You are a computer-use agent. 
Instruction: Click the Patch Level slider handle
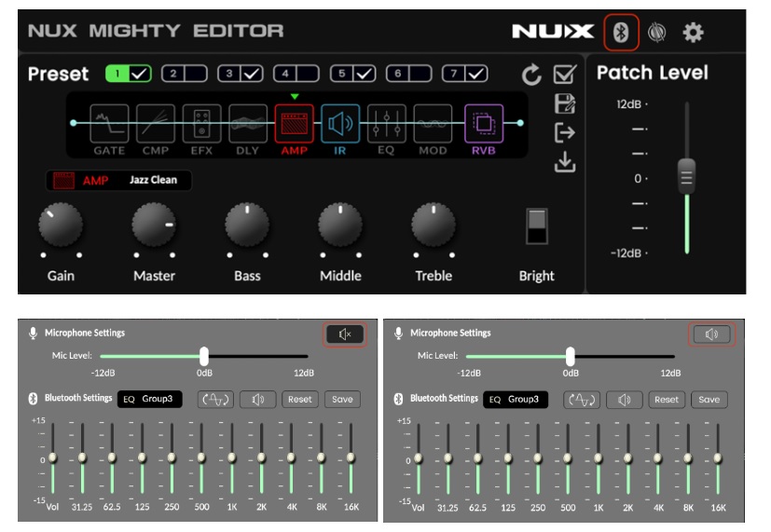pyautogui.click(x=686, y=176)
